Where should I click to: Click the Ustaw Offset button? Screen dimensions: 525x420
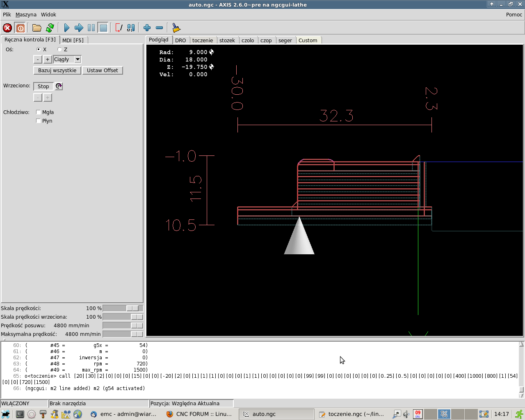[103, 71]
